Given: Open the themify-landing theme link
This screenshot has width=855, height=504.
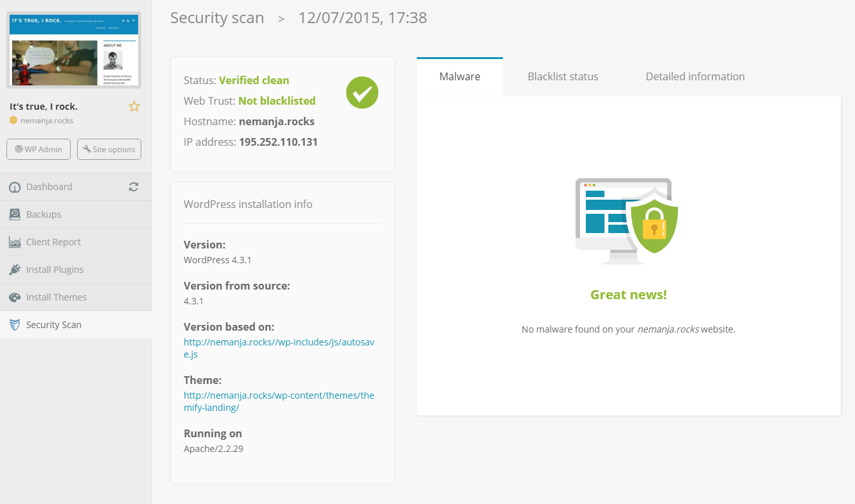Looking at the screenshot, I should tap(279, 401).
